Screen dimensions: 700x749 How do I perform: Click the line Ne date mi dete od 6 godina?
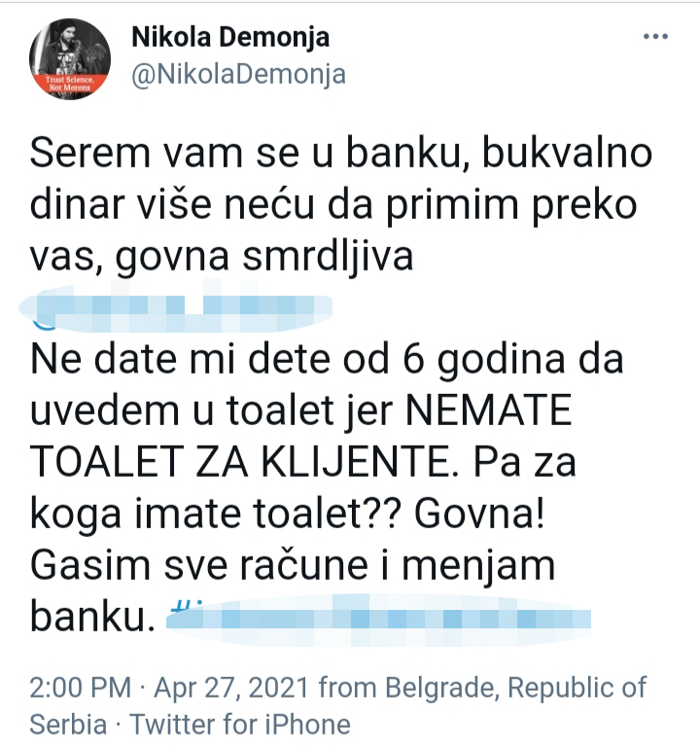point(297,360)
